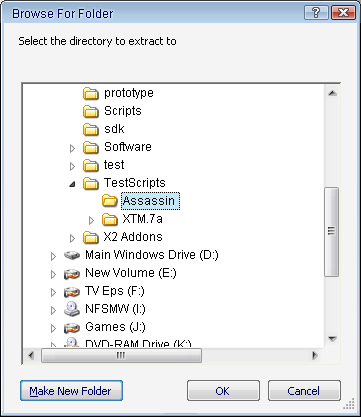Click the vertical scrollbar down arrow
Image resolution: width=361 pixels, height=417 pixels.
332,339
